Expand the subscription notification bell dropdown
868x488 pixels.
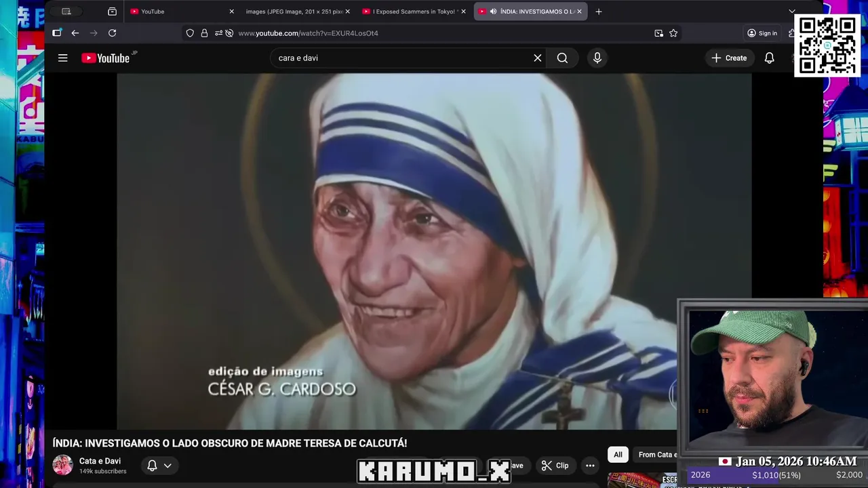point(159,466)
